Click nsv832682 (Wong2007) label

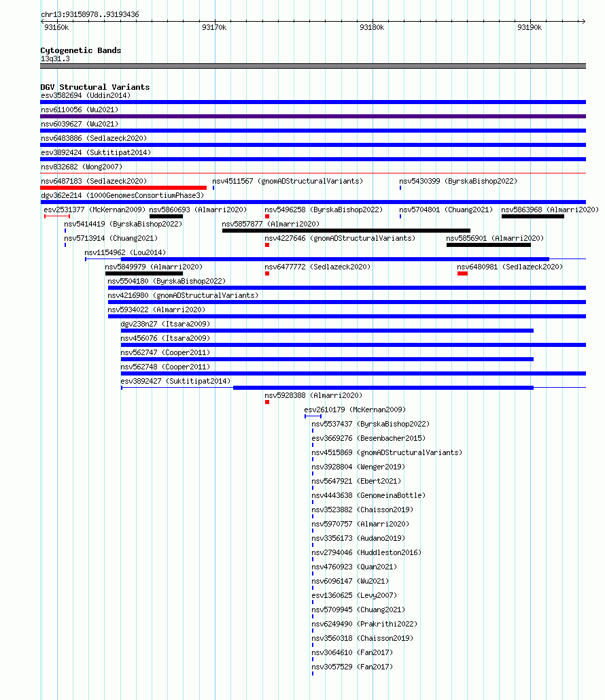[x=82, y=167]
